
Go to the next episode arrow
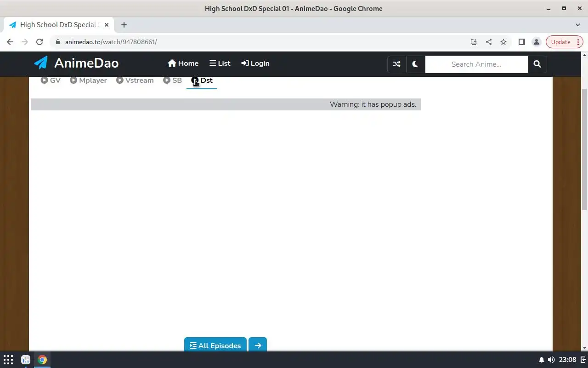[x=258, y=345]
